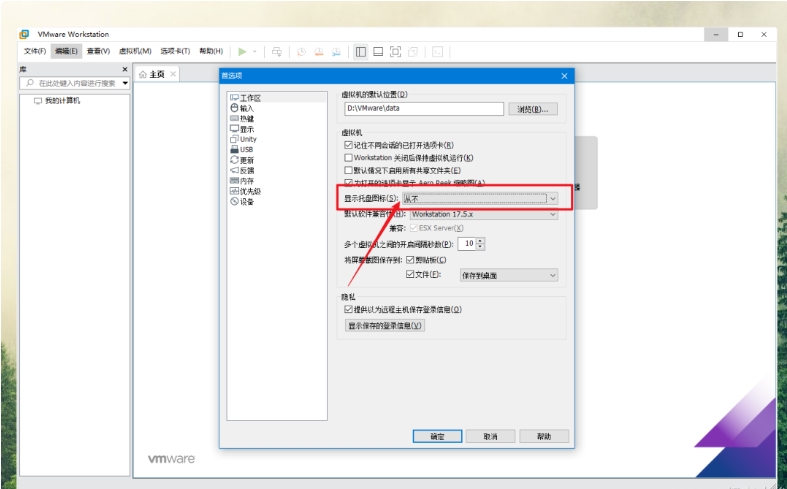The width and height of the screenshot is (787, 489).
Task: Select the 输入 (Input) category in preferences list
Action: coord(246,108)
